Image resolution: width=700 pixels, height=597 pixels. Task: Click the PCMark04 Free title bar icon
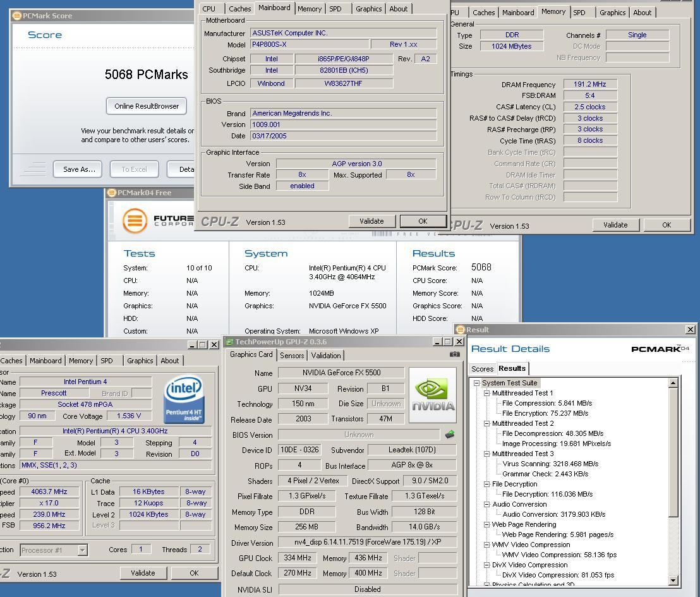(112, 193)
